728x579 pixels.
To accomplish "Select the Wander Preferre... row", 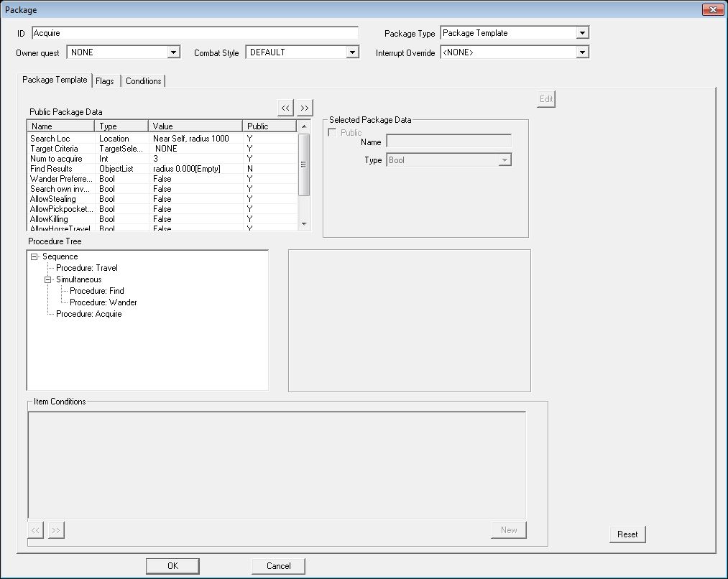I will click(162, 179).
